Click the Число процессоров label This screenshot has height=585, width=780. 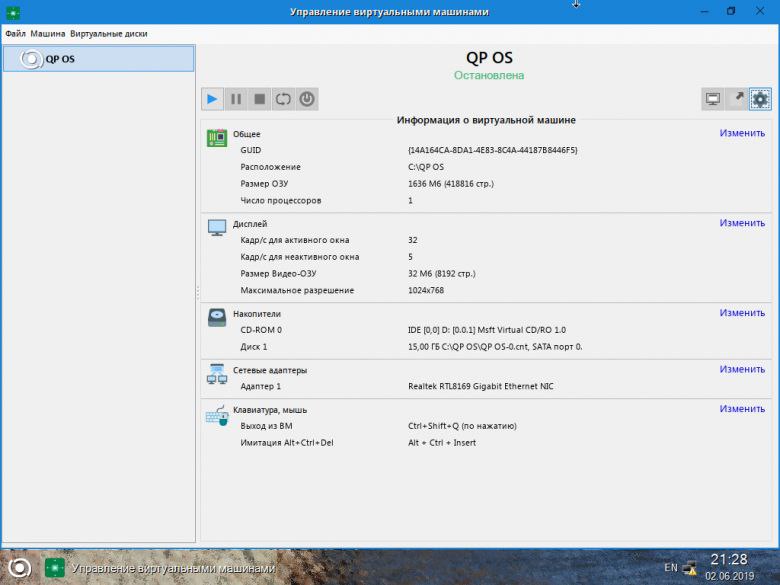click(281, 200)
